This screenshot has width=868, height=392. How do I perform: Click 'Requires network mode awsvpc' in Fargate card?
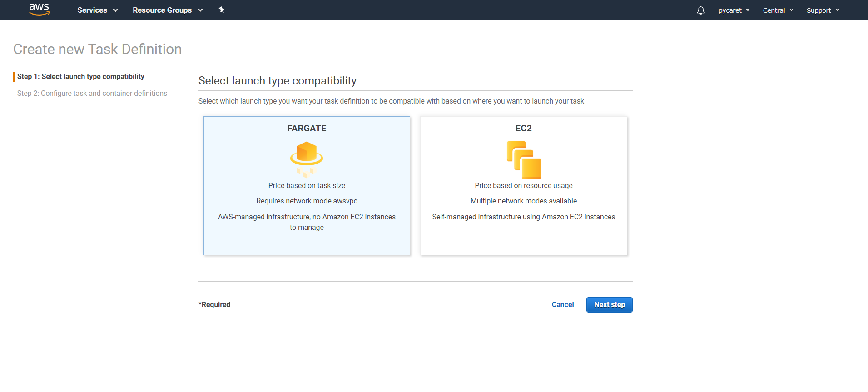click(x=307, y=201)
